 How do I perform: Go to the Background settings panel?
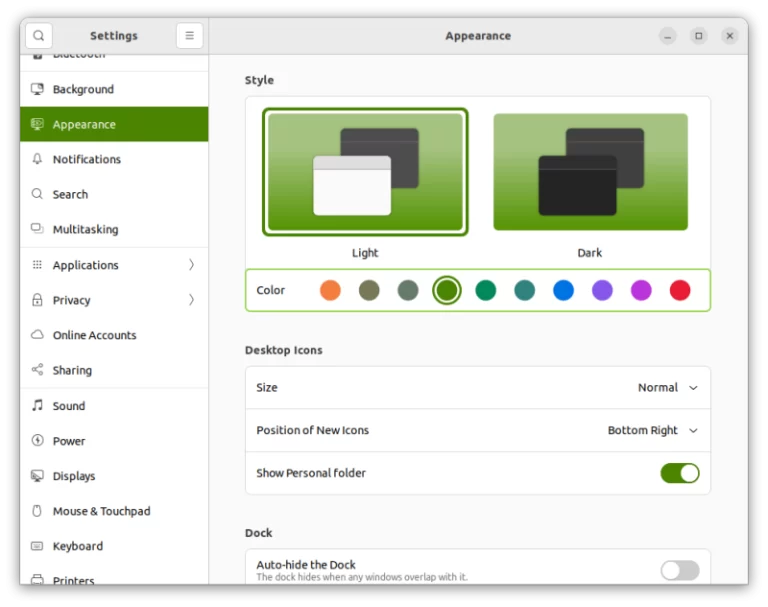coord(83,89)
